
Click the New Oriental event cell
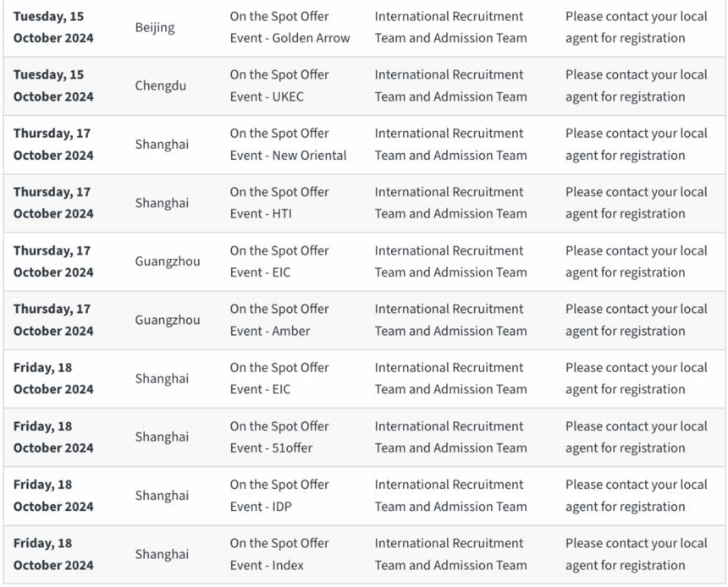click(x=288, y=145)
